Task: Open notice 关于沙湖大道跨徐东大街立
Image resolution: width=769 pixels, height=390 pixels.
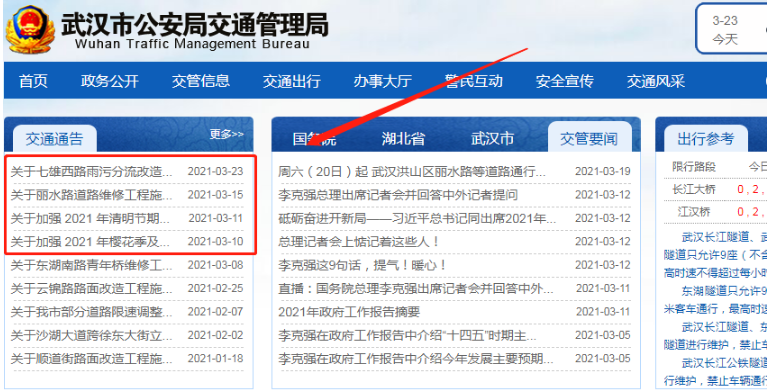Action: coord(92,336)
